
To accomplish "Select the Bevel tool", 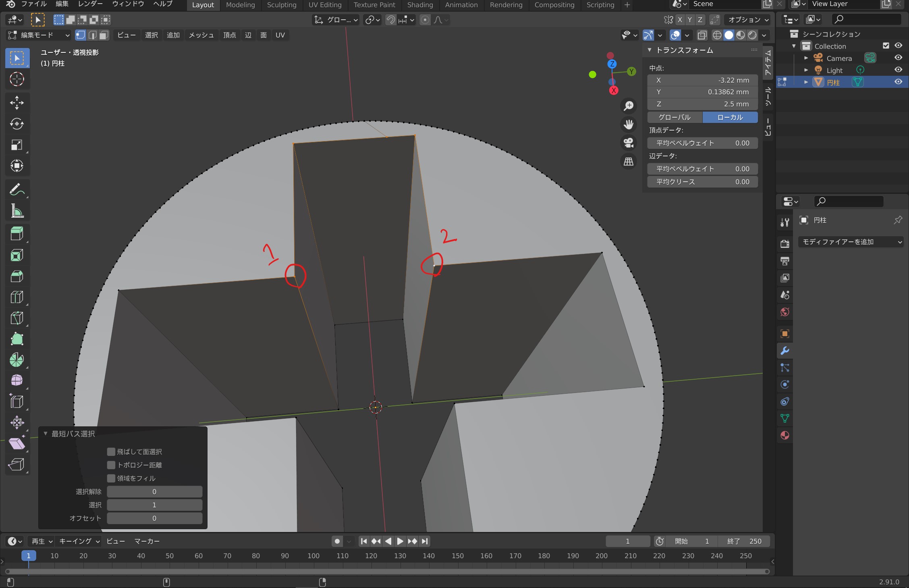I will pos(17,276).
